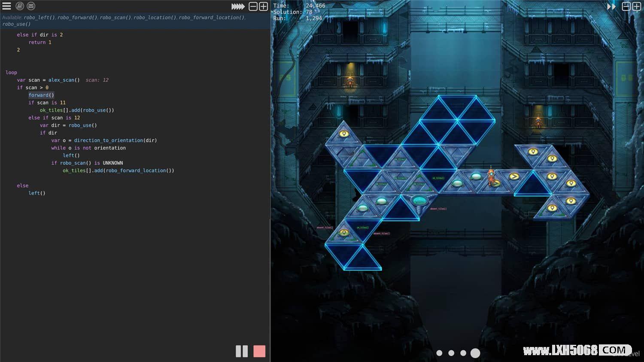
Task: Zoom in game view with plus
Action: [x=637, y=6]
